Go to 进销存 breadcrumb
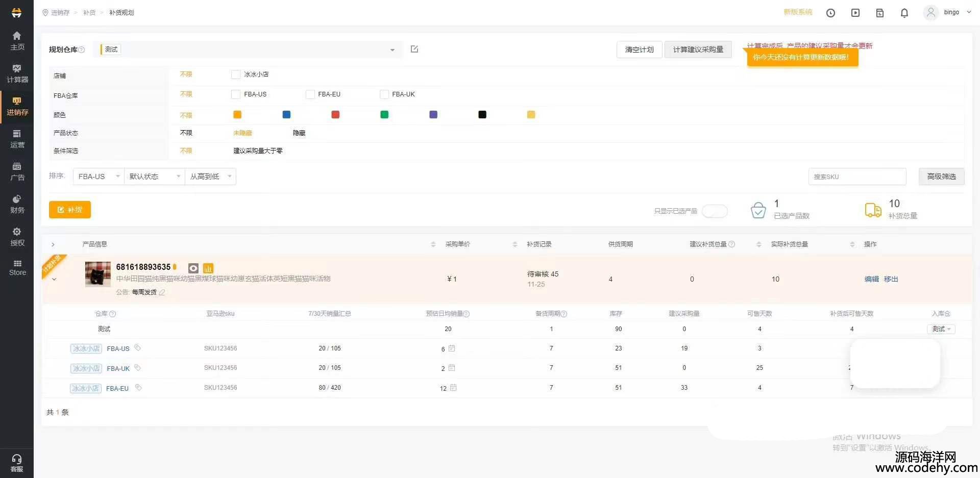980x478 pixels. [x=60, y=13]
